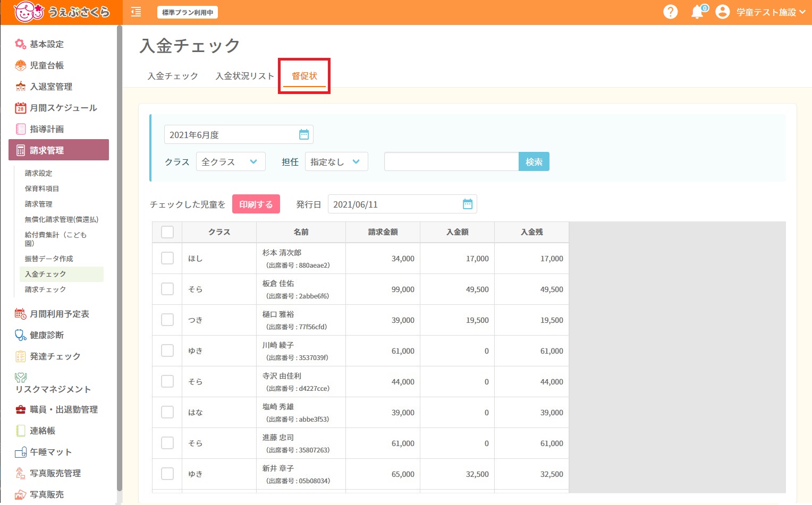Open the 給付費集計(こども園) submenu item

tap(56, 239)
